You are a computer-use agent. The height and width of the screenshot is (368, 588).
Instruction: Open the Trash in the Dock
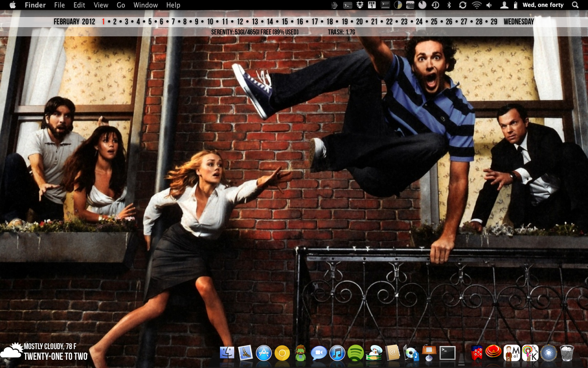(x=567, y=353)
